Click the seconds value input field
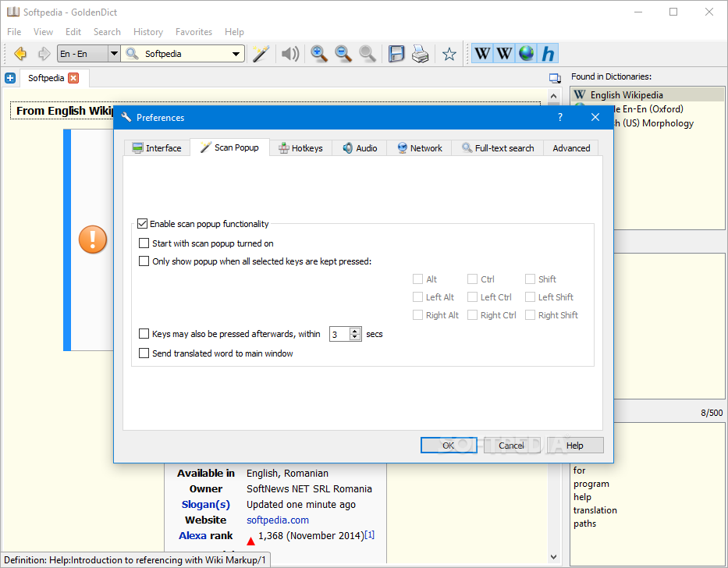Screen dimensions: 728x568 (340, 334)
